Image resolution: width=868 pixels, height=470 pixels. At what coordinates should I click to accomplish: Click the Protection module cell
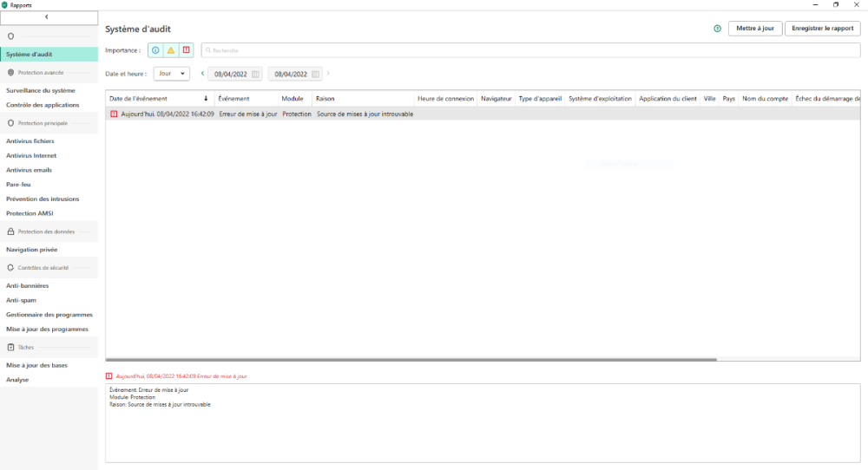pos(297,114)
